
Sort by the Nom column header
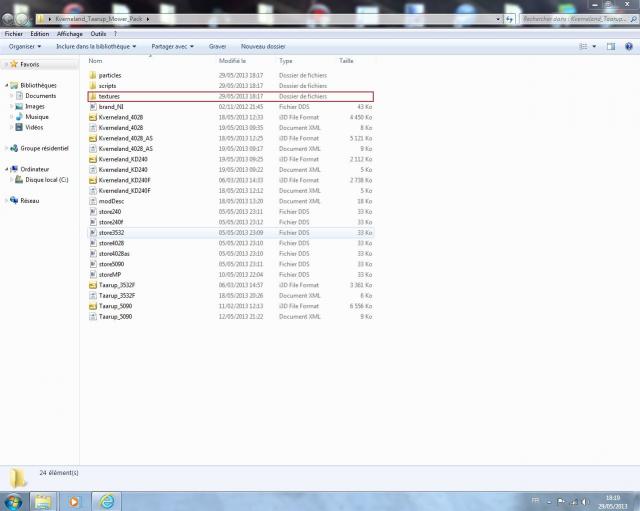96,61
